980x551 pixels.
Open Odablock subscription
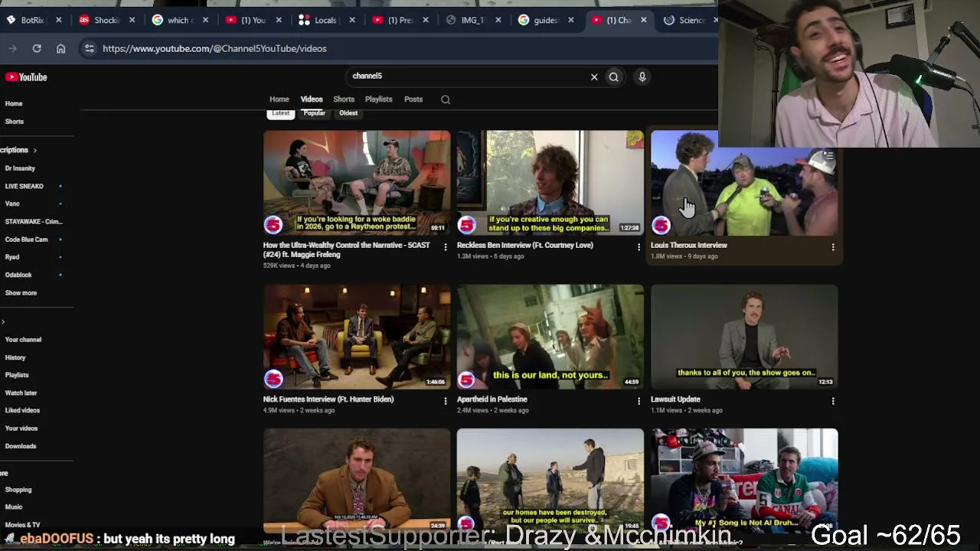18,275
